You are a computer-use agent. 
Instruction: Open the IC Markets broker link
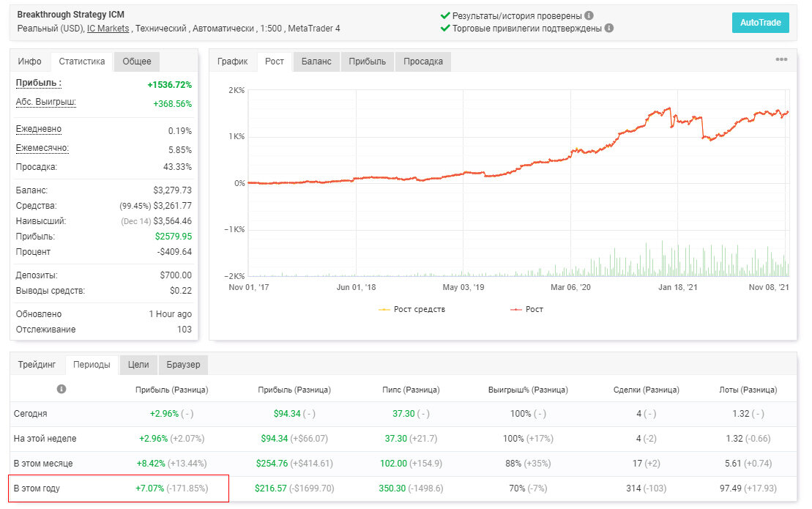coord(108,29)
